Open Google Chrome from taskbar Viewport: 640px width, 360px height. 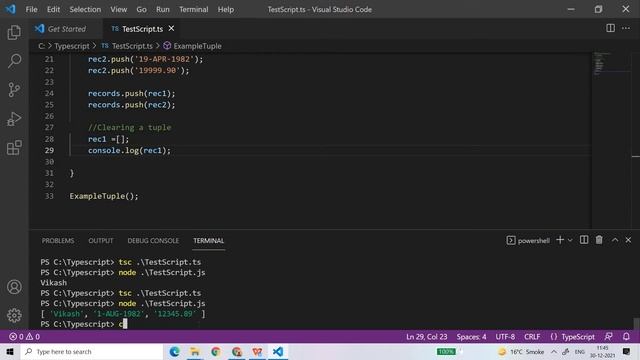click(x=216, y=351)
